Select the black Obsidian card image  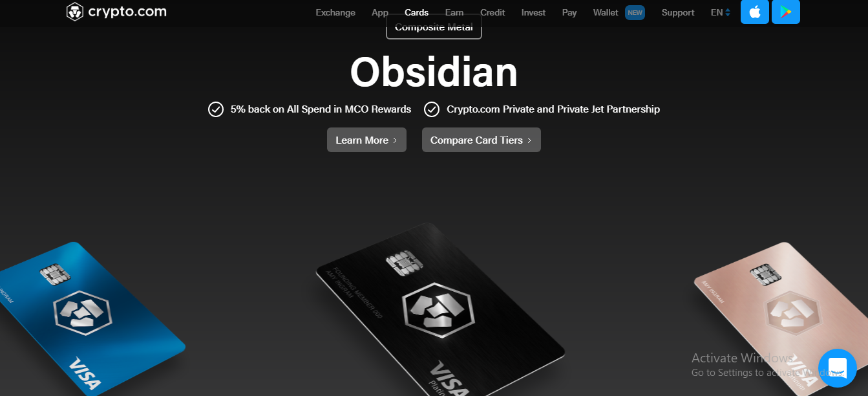(x=439, y=311)
